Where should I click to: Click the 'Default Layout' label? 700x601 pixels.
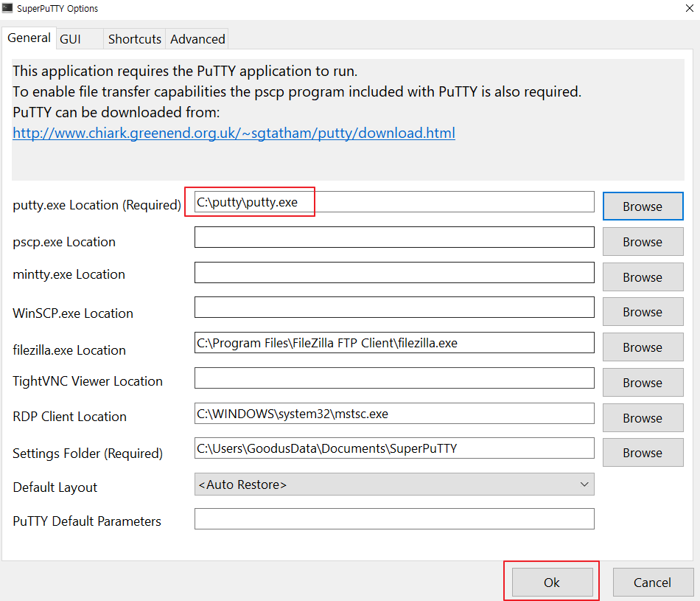[55, 487]
